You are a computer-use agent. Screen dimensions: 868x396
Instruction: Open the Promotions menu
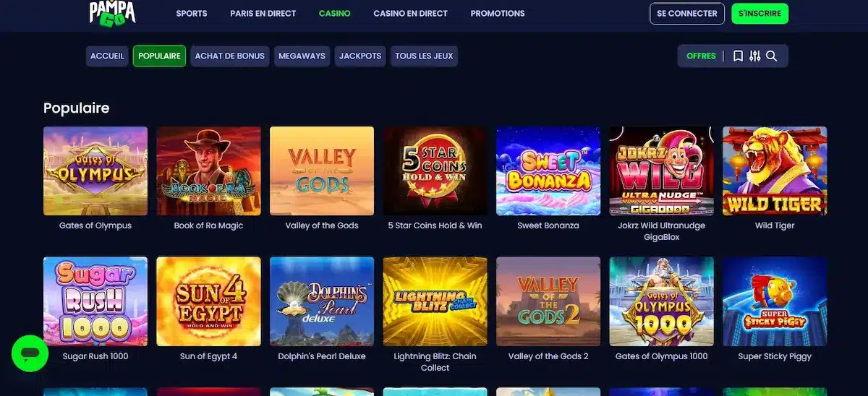[x=498, y=13]
